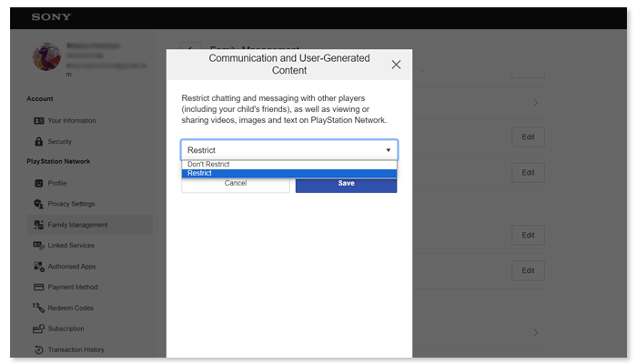Open Redeem Codes
The width and height of the screenshot is (637, 364).
click(71, 308)
